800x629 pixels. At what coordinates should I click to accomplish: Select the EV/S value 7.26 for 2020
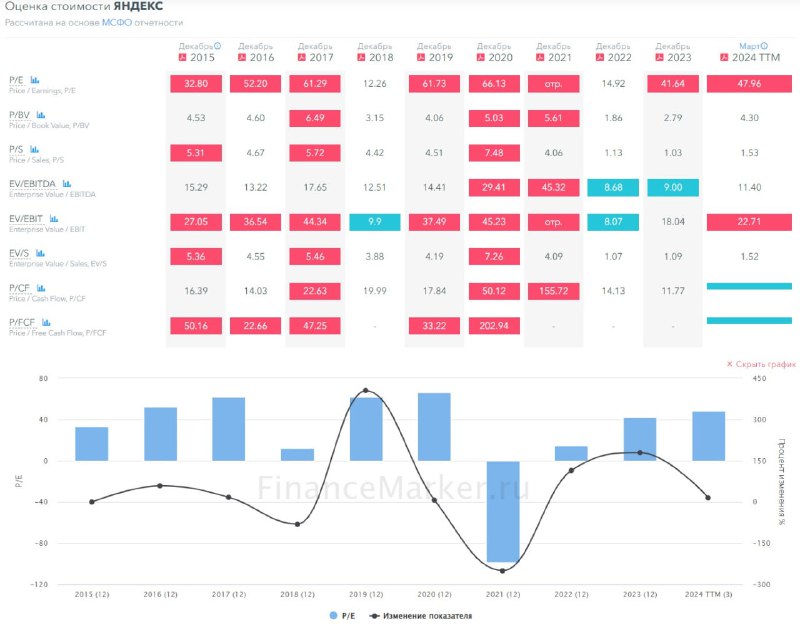click(494, 257)
